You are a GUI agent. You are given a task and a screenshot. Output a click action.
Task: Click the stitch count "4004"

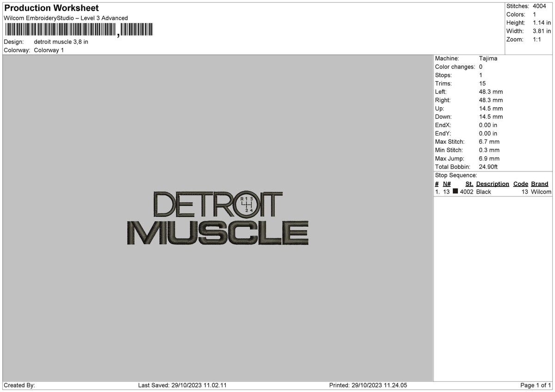click(540, 6)
